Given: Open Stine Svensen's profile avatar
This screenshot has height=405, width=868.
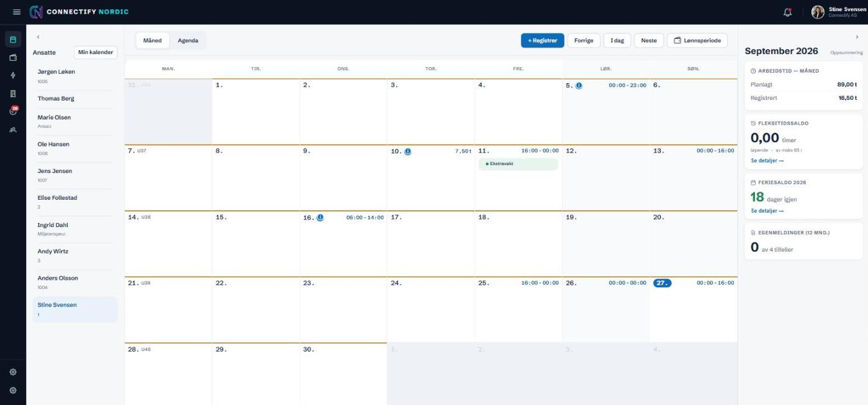Looking at the screenshot, I should 818,12.
